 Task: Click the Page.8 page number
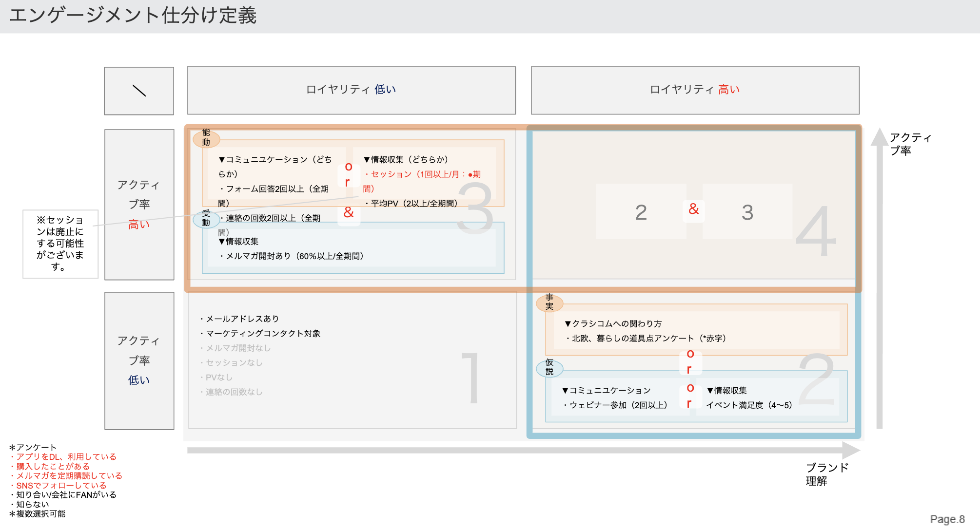pos(947,519)
